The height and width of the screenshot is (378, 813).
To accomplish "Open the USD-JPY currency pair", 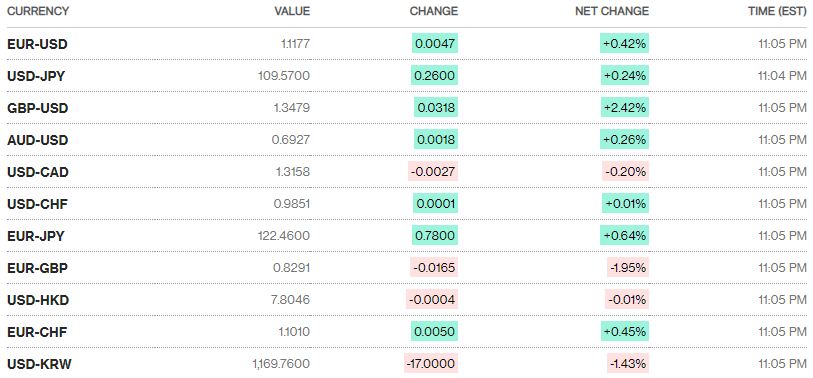I will click(36, 76).
